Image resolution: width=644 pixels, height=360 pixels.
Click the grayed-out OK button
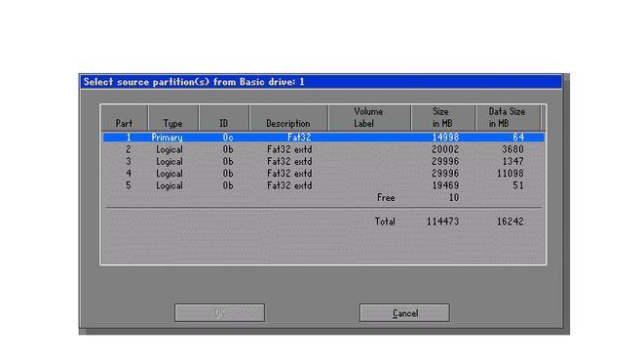[219, 313]
